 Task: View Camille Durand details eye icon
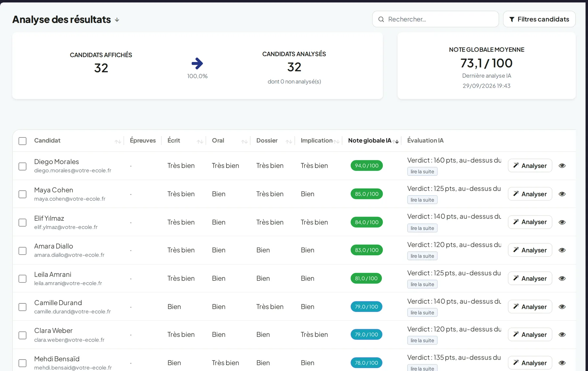pos(562,307)
